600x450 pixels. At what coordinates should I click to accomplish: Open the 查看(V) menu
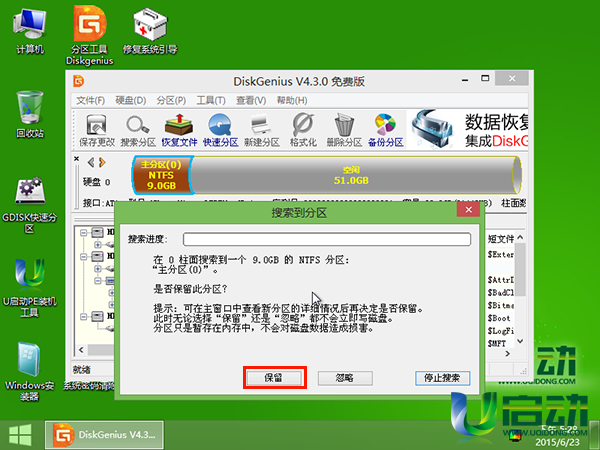251,101
